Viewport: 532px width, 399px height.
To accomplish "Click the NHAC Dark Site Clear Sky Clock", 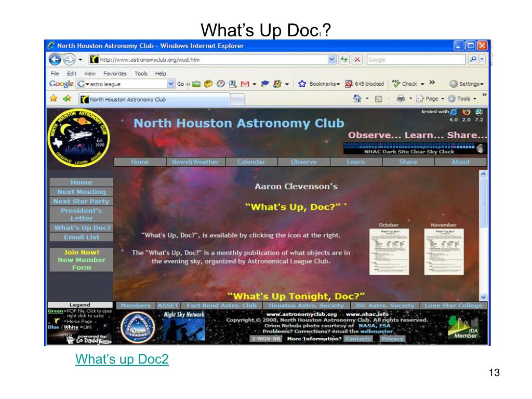I will click(415, 149).
